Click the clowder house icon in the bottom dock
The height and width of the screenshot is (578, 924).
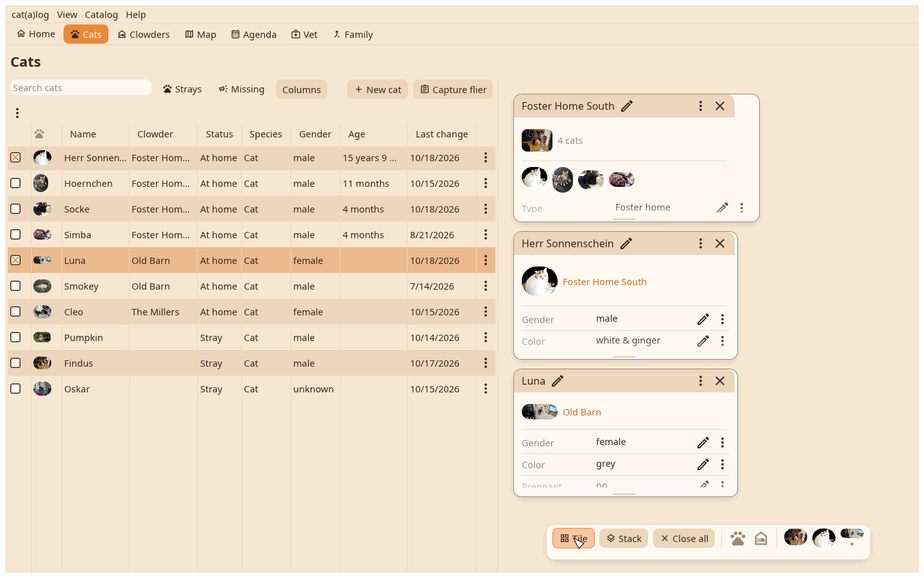pyautogui.click(x=761, y=538)
